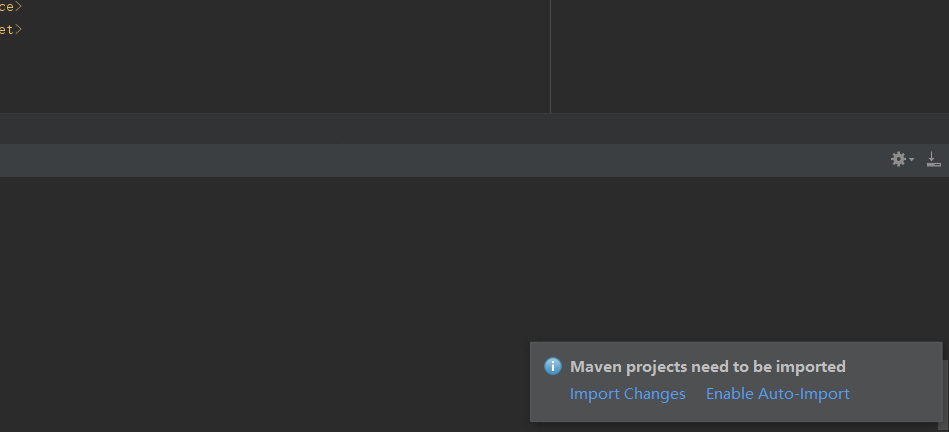This screenshot has width=949, height=432.
Task: Open the tool window gear settings
Action: [898, 159]
